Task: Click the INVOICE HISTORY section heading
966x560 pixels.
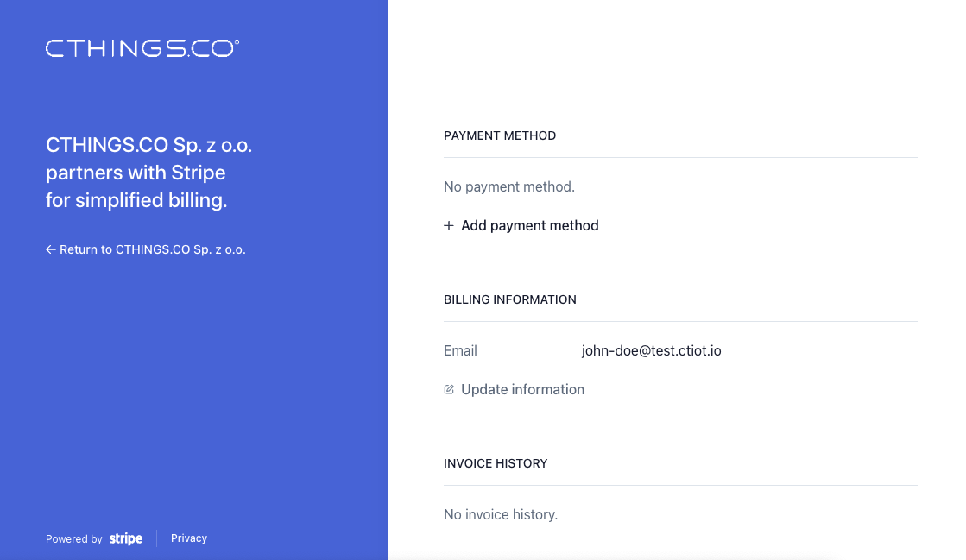Action: [x=496, y=463]
